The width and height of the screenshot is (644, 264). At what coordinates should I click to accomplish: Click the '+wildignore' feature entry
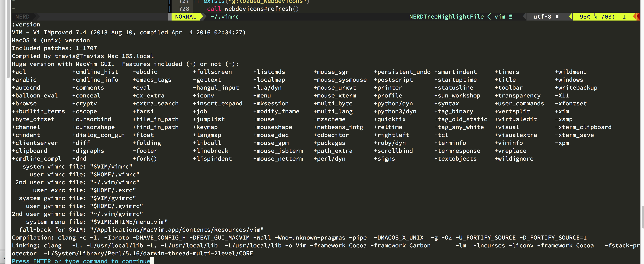coord(514,159)
